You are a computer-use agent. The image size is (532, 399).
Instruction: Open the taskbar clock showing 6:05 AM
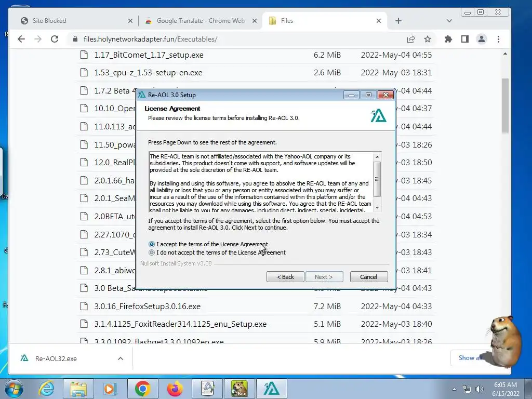[x=506, y=389]
